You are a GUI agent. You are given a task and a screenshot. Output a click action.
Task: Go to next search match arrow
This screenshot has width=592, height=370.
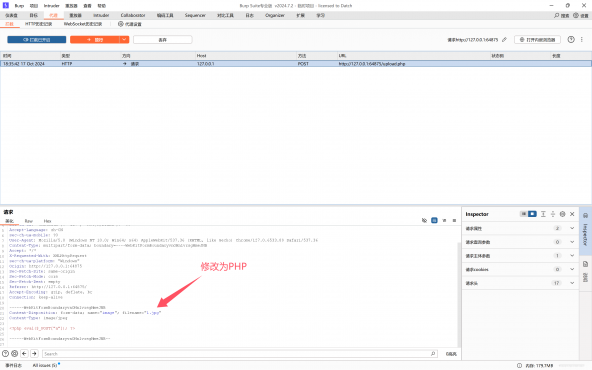tap(34, 353)
